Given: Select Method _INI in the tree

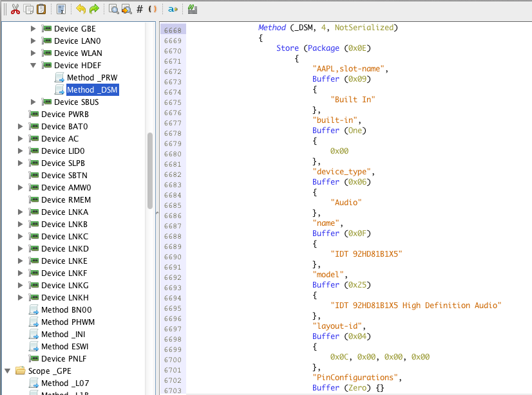Looking at the screenshot, I should pos(63,335).
